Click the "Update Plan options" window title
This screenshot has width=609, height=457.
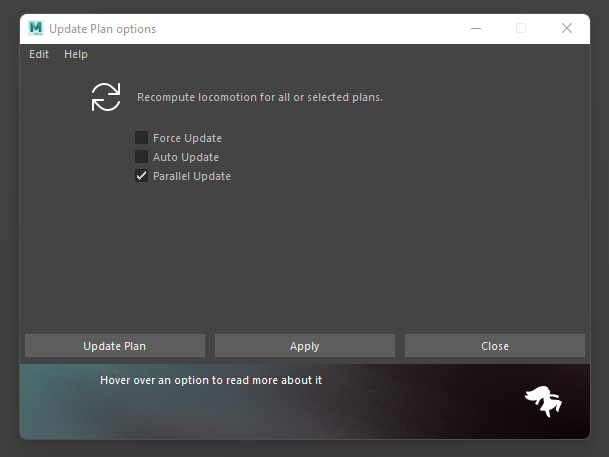[102, 29]
